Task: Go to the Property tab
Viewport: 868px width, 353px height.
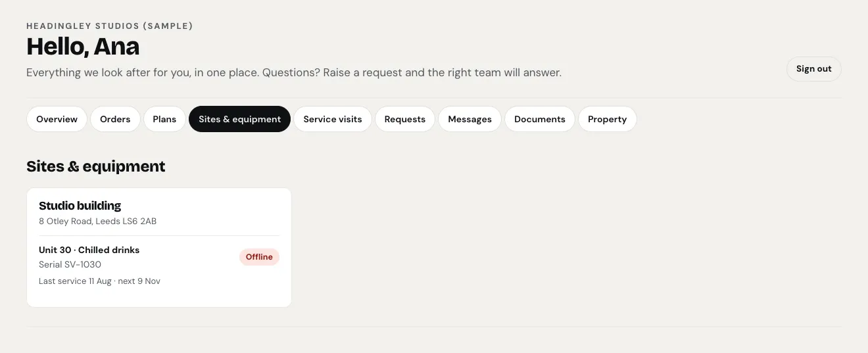Action: (x=608, y=119)
